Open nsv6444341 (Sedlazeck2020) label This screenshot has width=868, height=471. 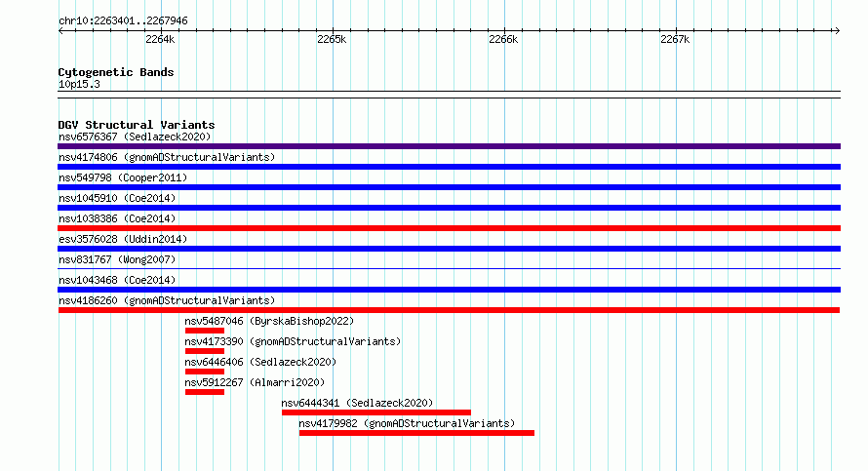tap(357, 403)
